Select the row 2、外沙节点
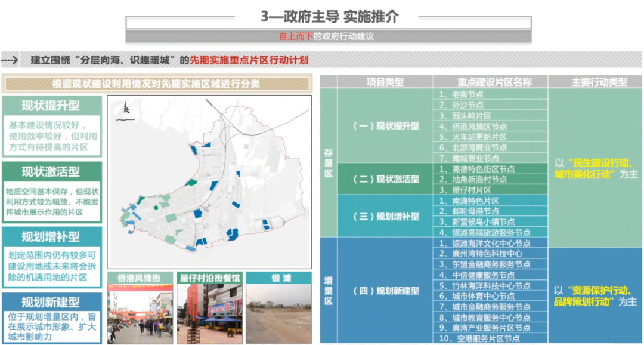Screen dimensions: 644x345 (x=490, y=105)
